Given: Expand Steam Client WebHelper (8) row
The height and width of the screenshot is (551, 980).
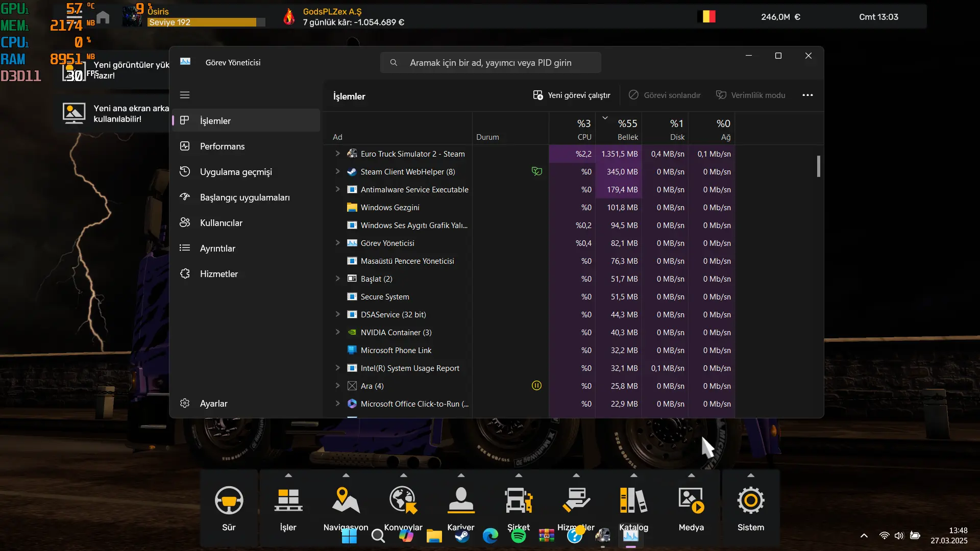Looking at the screenshot, I should coord(337,171).
